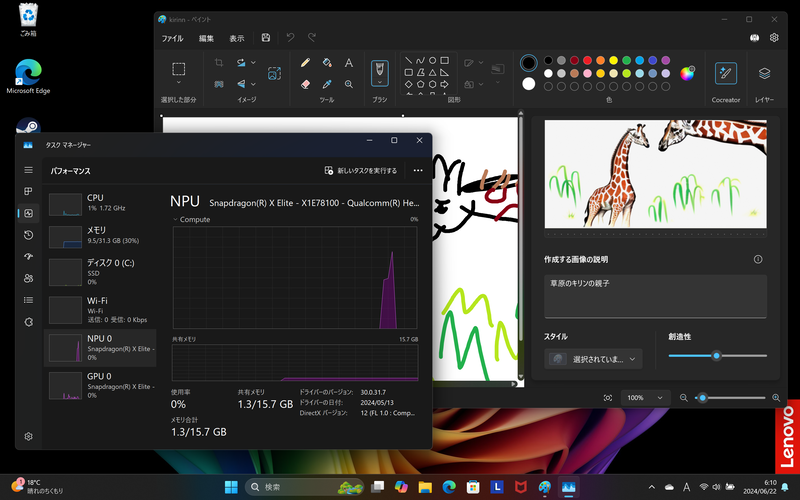Click the zoom in plus button in Paint
The height and width of the screenshot is (500, 800).
pyautogui.click(x=776, y=398)
